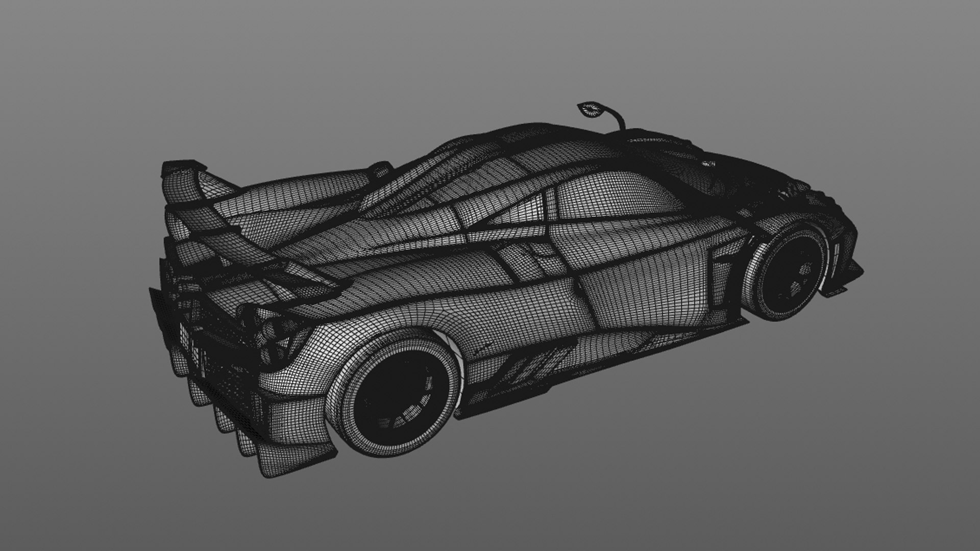Click the side mirror sticking up above roof
Screen dimensions: 980x551
[602, 116]
